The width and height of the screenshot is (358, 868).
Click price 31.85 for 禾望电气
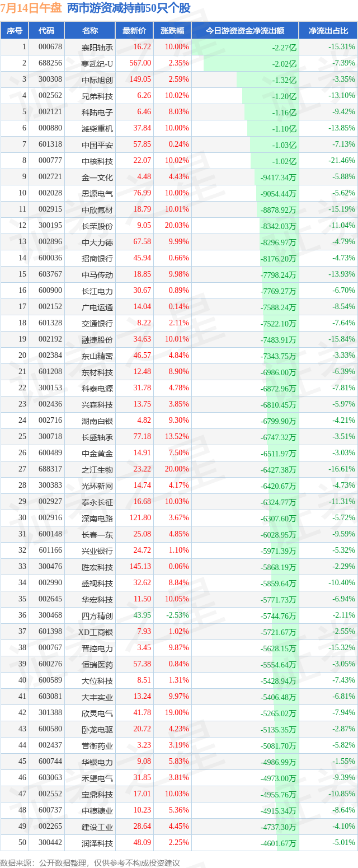142,778
